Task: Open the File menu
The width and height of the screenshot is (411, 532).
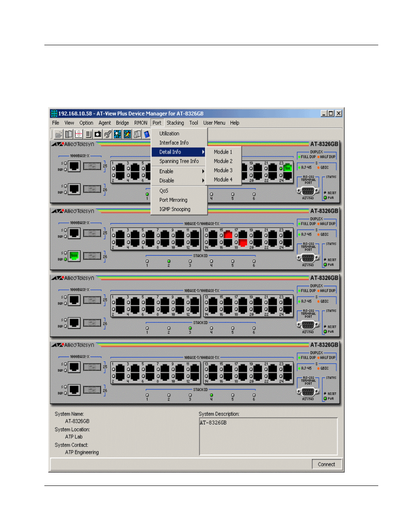Action: click(x=56, y=123)
